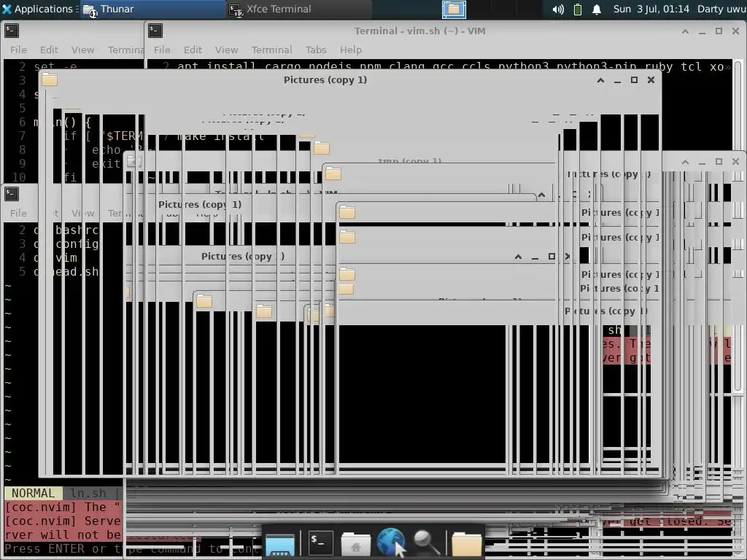The height and width of the screenshot is (560, 747).
Task: Click 'set -e' line in top-left terminal
Action: 55,66
